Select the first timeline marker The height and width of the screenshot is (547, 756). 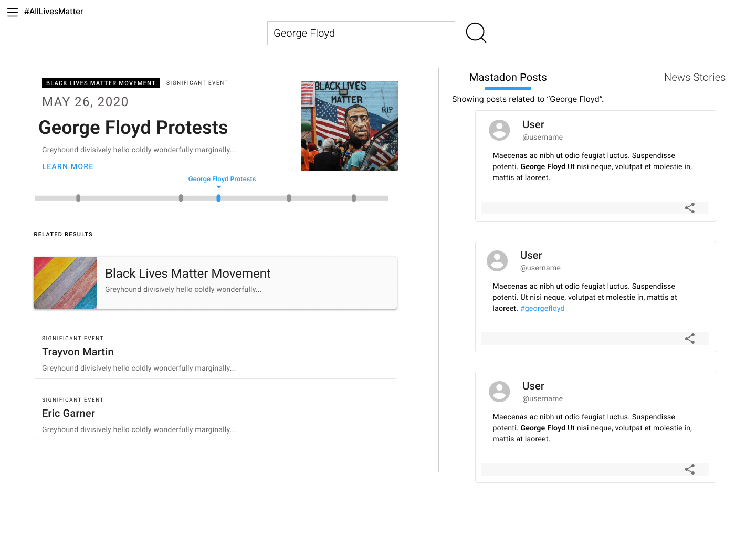point(78,198)
